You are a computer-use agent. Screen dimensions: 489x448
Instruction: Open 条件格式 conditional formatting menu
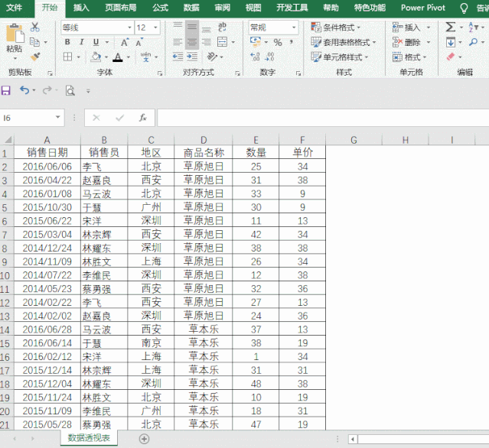(x=335, y=28)
